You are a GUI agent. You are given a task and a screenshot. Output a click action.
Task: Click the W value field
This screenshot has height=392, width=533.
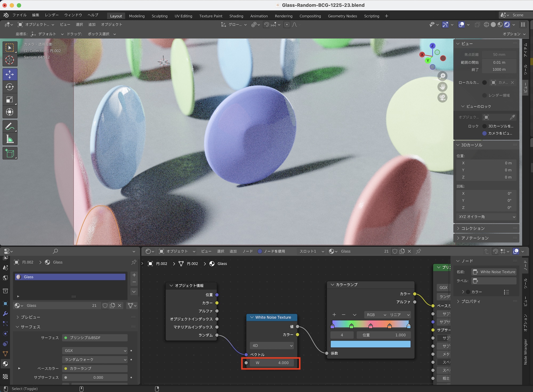pyautogui.click(x=272, y=363)
